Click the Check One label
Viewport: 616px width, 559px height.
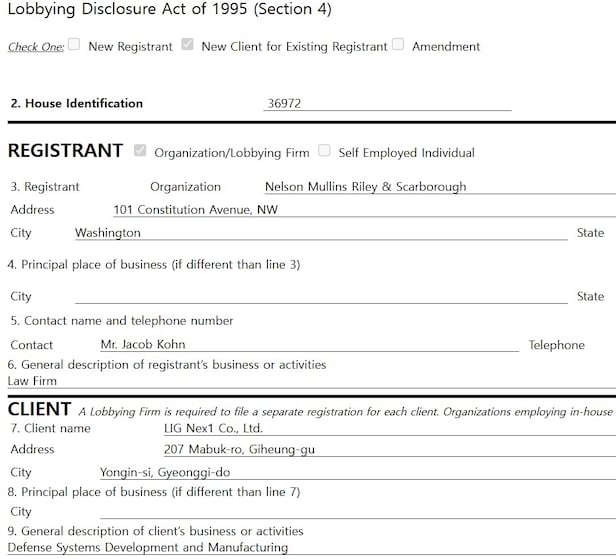click(x=35, y=47)
